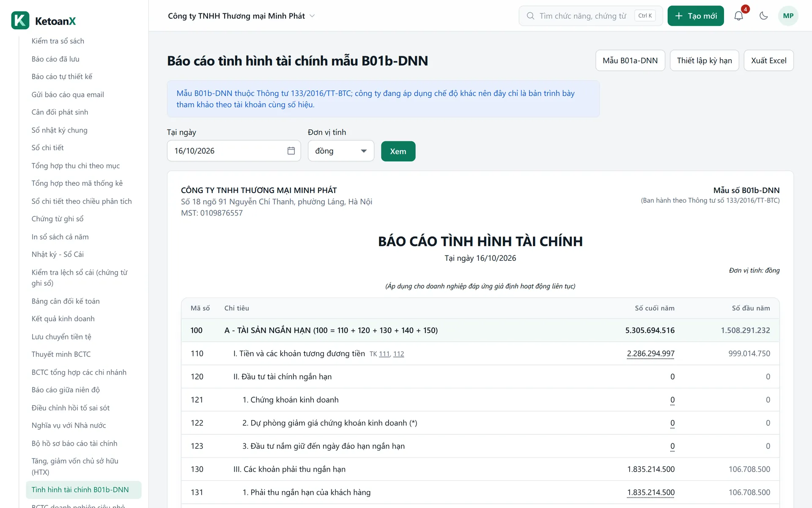Toggle dark mode moon icon
The width and height of the screenshot is (812, 508).
click(x=763, y=16)
